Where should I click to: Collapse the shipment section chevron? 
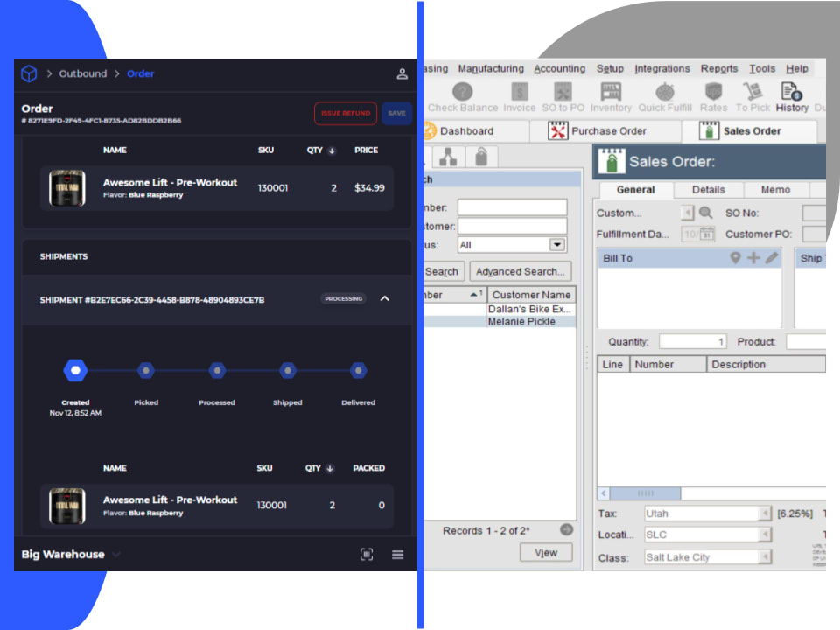(385, 299)
